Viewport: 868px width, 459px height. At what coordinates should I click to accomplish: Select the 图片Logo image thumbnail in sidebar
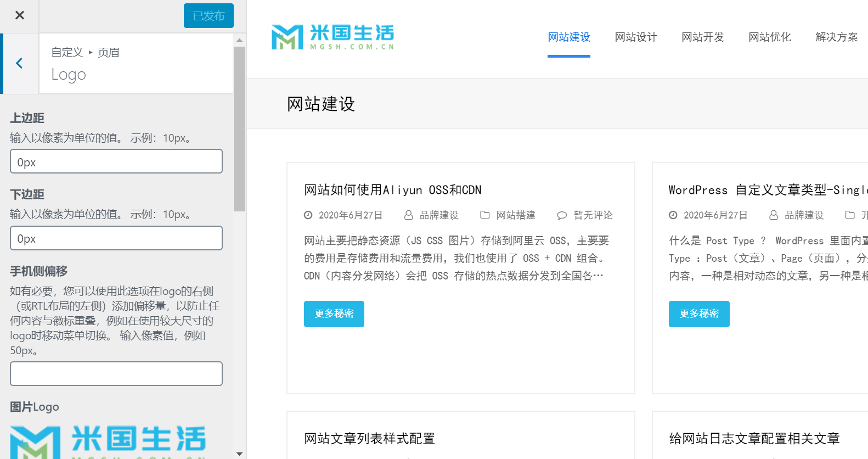(109, 441)
